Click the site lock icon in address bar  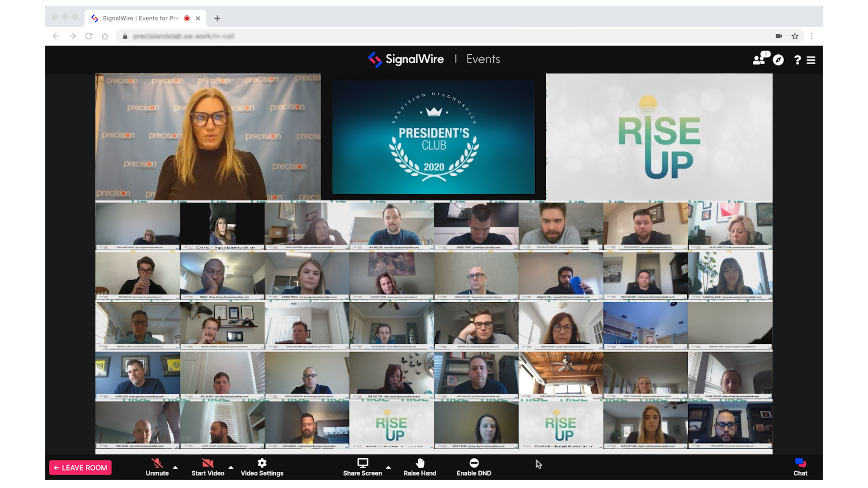pyautogui.click(x=125, y=36)
